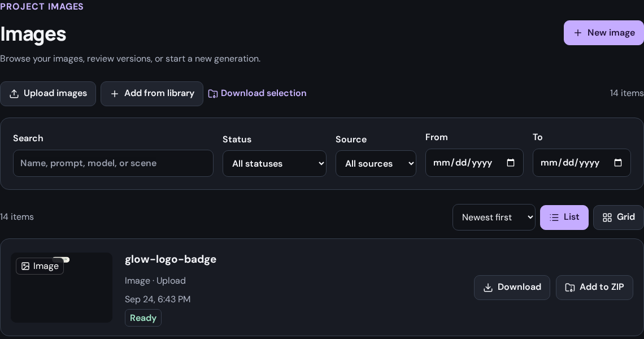Viewport: 644px width, 339px height.
Task: Follow the Download selection link
Action: pyautogui.click(x=257, y=93)
